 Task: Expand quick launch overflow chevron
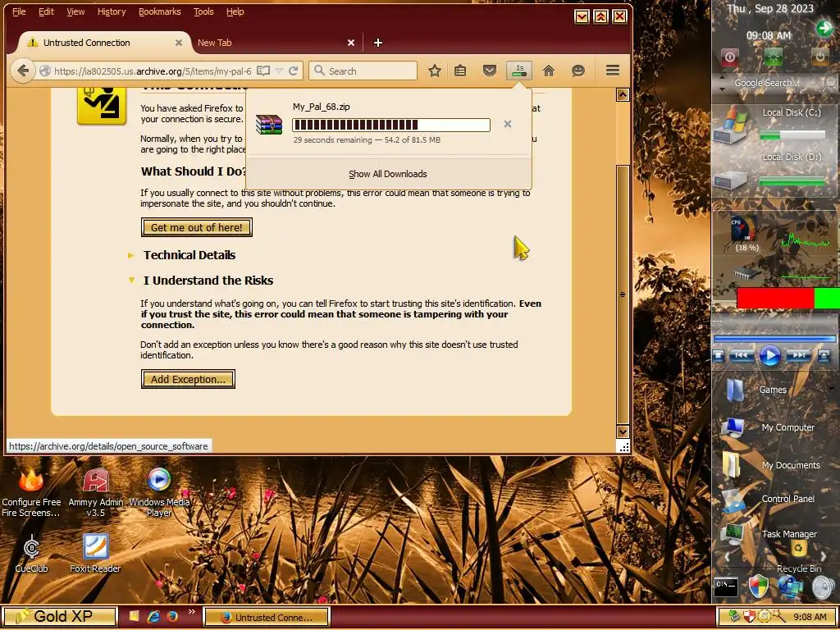tap(191, 612)
